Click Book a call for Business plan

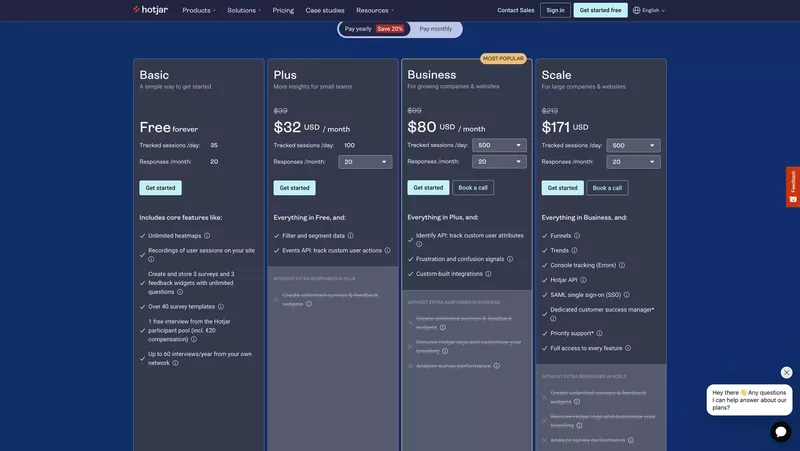473,187
